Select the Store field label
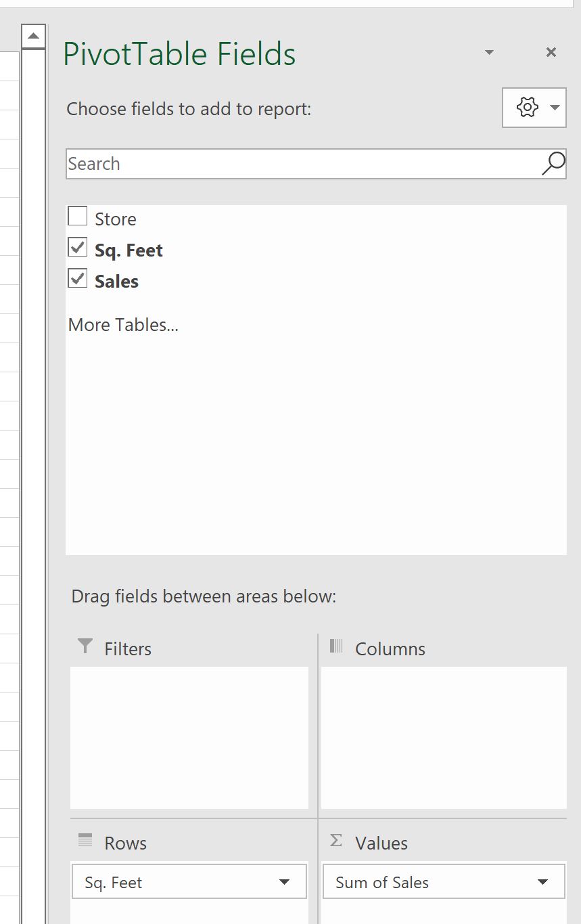Screen dimensions: 581x924 click(116, 219)
